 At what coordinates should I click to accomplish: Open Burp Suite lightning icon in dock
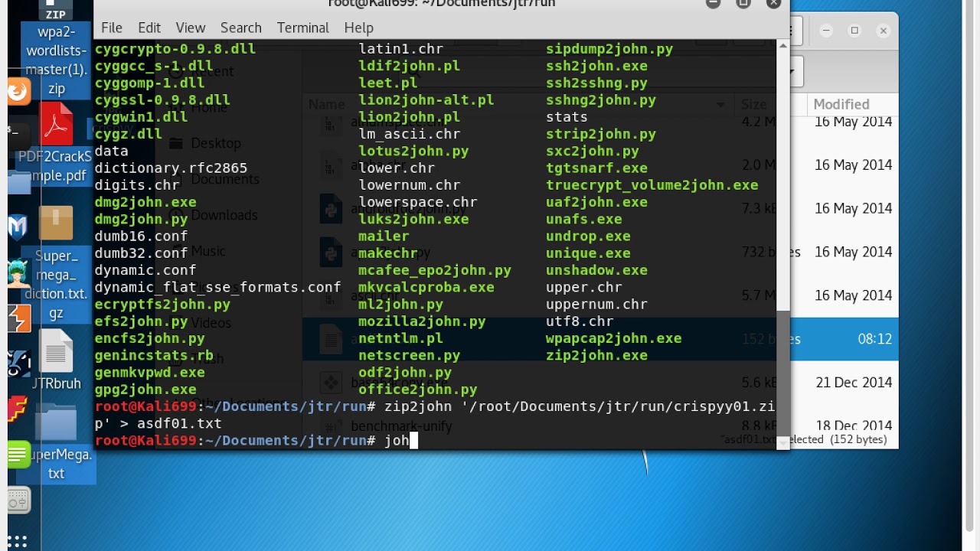pyautogui.click(x=18, y=318)
